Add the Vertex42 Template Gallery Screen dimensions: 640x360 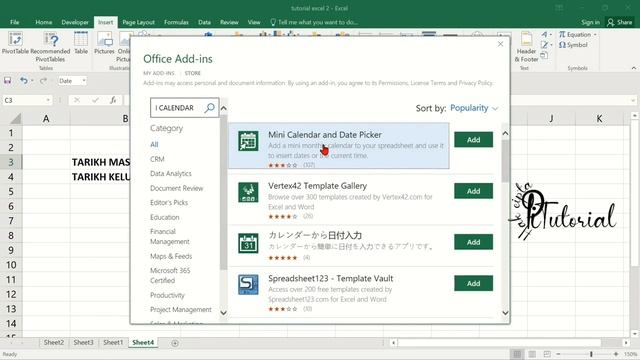(473, 191)
